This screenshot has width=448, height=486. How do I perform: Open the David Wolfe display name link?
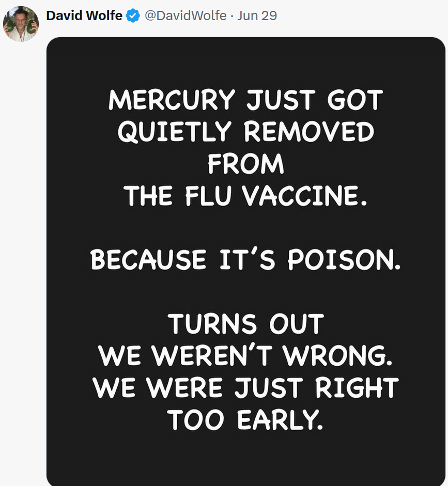84,15
